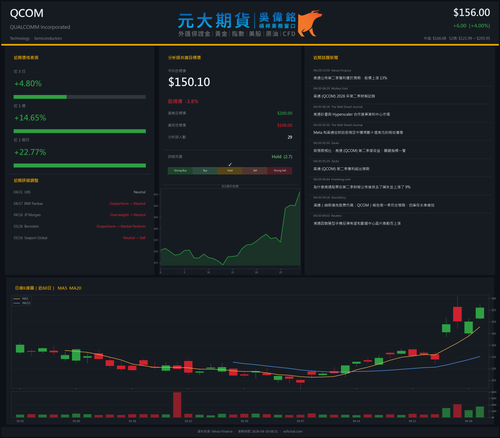Click the +6.00 (+4.00%) price change
The image size is (500, 438).
tap(471, 26)
